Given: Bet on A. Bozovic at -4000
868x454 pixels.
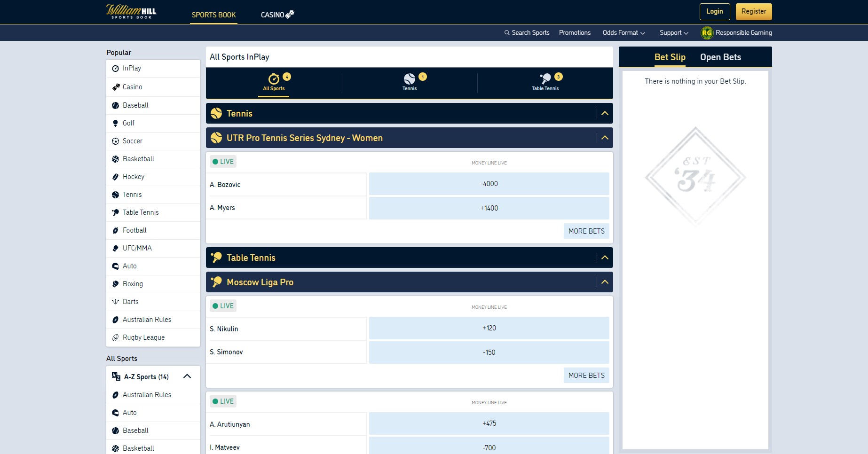Looking at the screenshot, I should coord(489,184).
